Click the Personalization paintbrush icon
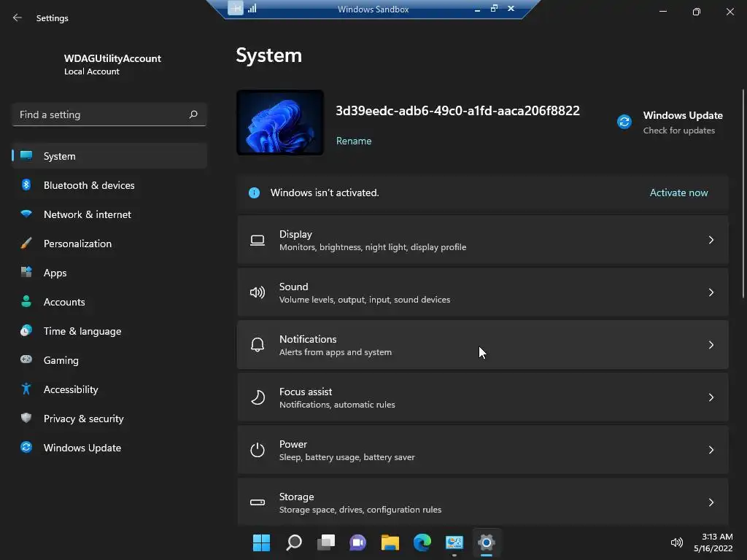 pyautogui.click(x=26, y=243)
